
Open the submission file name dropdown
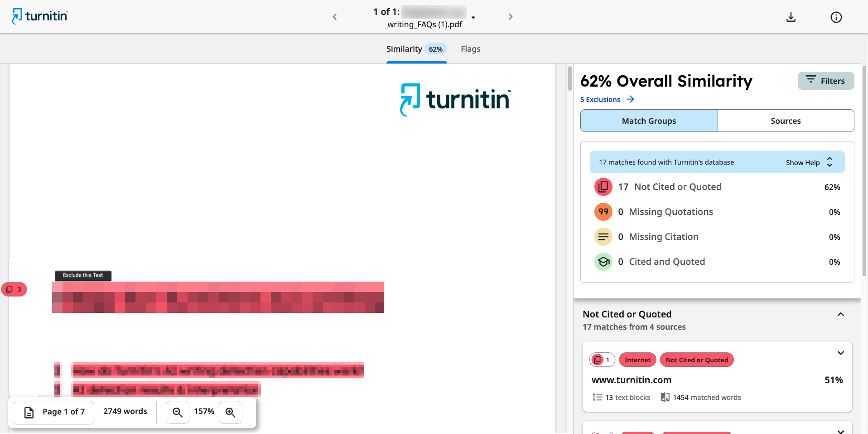(x=473, y=17)
